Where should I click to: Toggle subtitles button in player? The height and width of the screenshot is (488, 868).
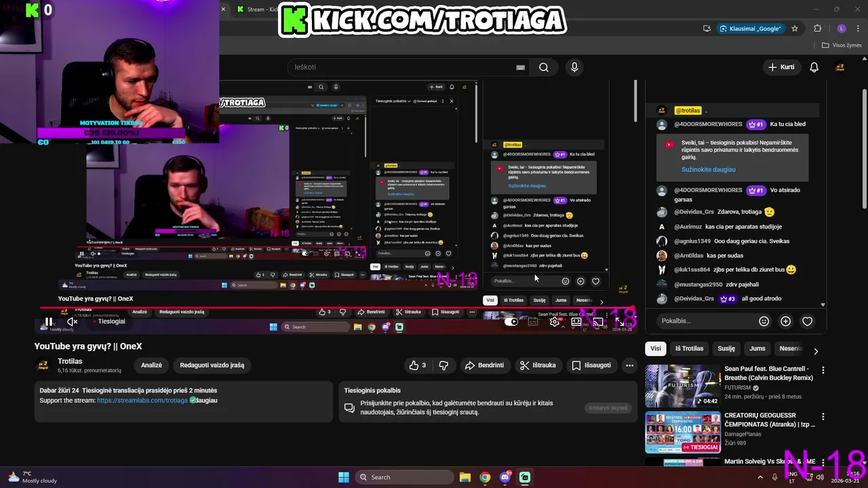(533, 322)
